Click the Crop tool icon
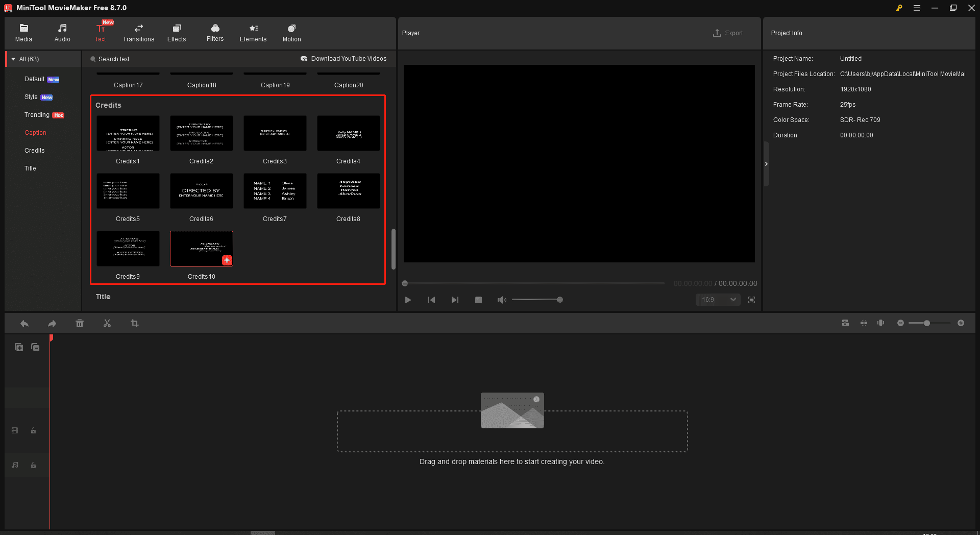 click(135, 324)
